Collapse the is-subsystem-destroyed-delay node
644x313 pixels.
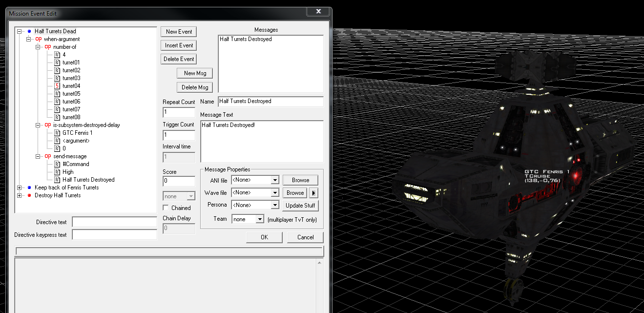coord(38,125)
